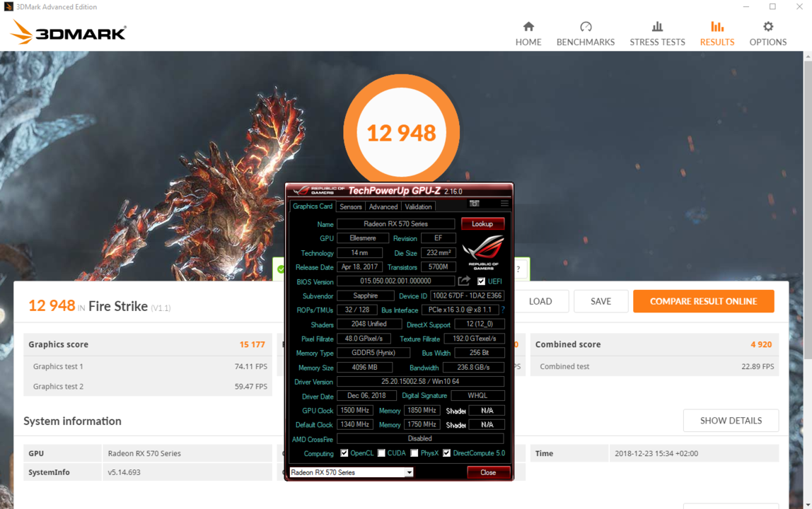Click the SystemInfo v5.14.693 value
812x509 pixels.
[124, 472]
